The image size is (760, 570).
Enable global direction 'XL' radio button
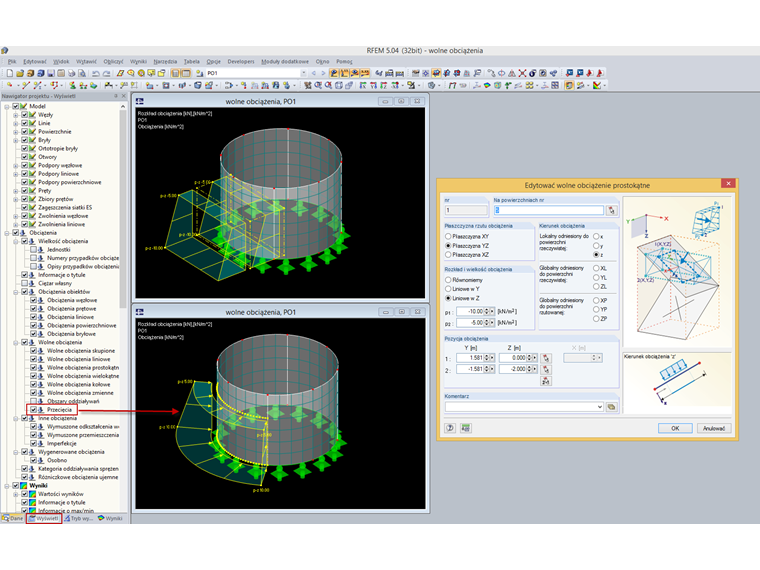[x=596, y=268]
